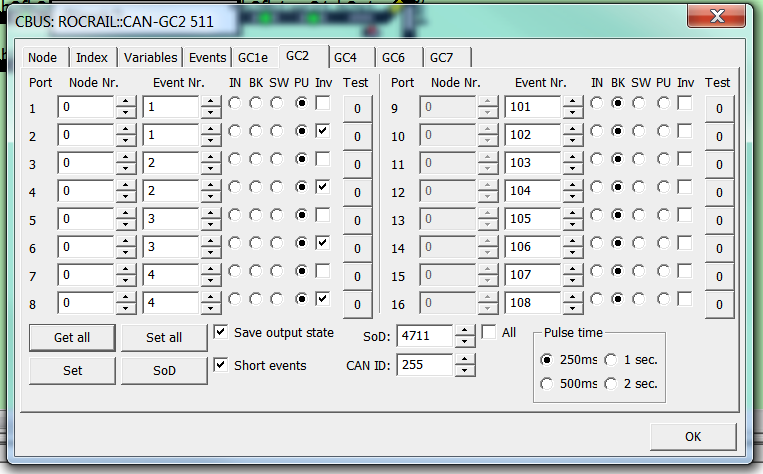Screen dimensions: 763x474
Task: Close the CAN-GC2 dialog window
Action: [717, 17]
